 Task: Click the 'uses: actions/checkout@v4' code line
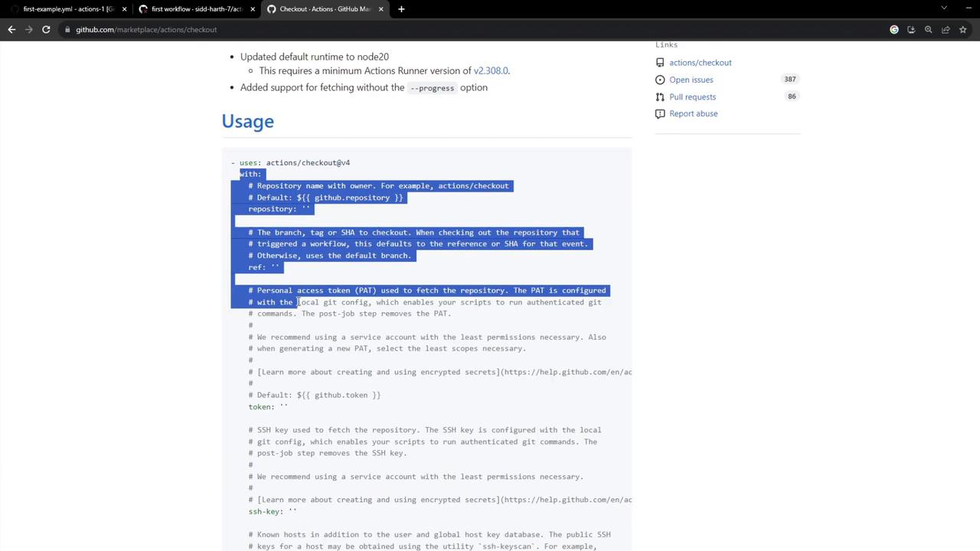coord(291,162)
